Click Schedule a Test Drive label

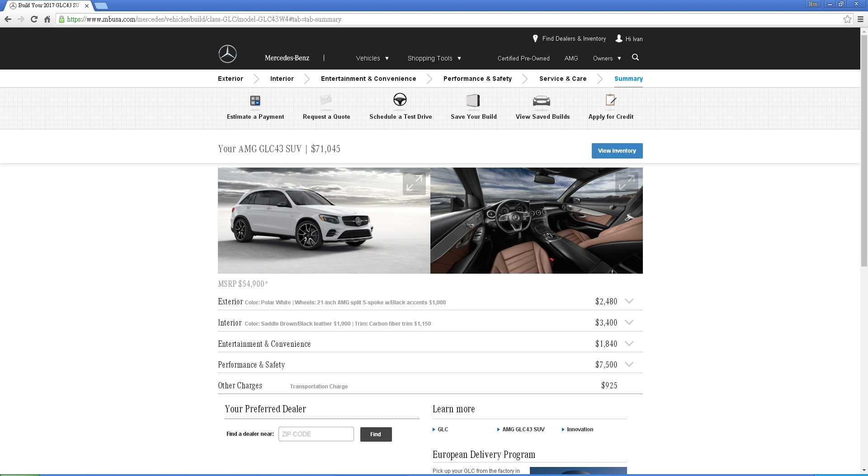point(401,117)
